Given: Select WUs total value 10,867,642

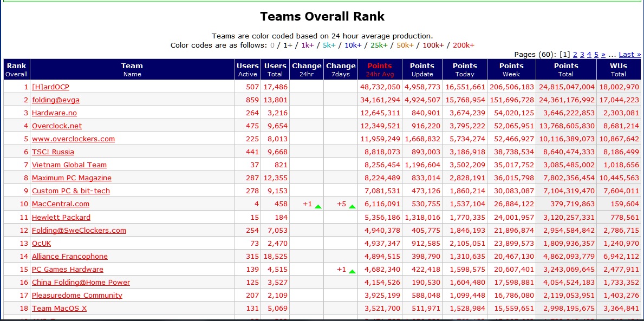Looking at the screenshot, I should click(619, 139).
